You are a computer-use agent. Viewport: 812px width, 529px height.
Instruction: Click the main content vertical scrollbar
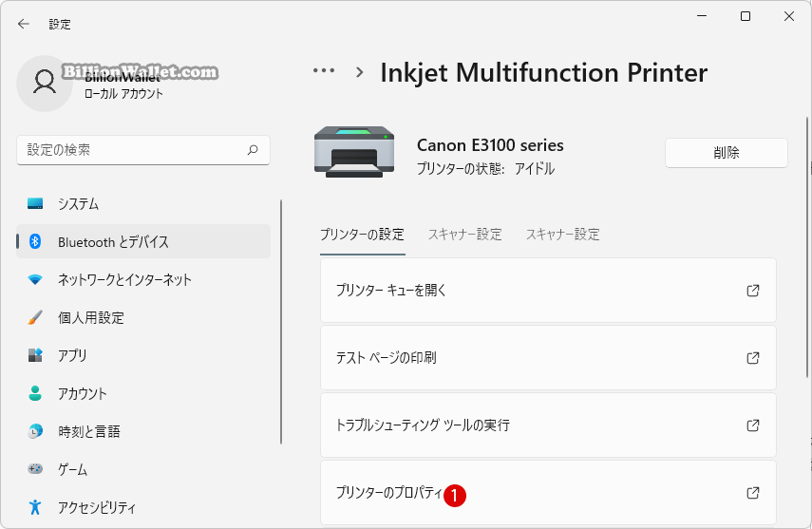click(x=807, y=247)
